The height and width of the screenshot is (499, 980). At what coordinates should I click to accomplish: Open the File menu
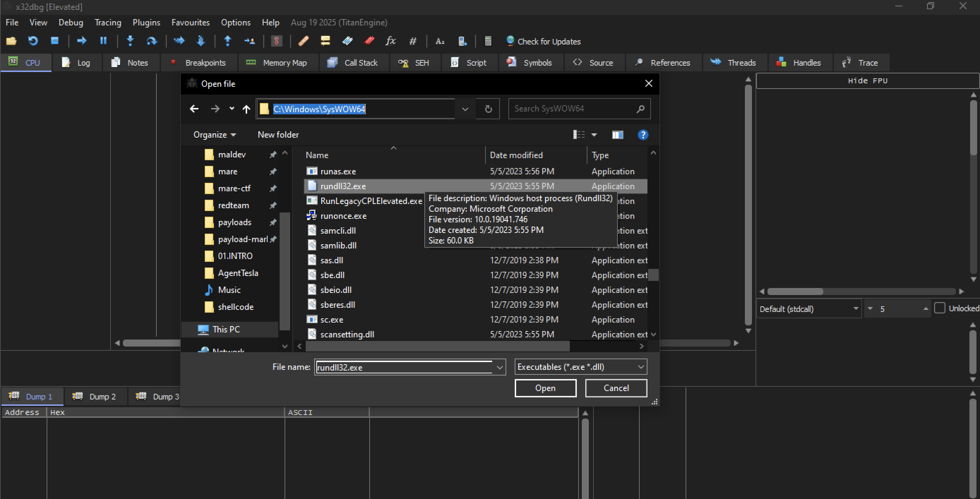click(12, 23)
